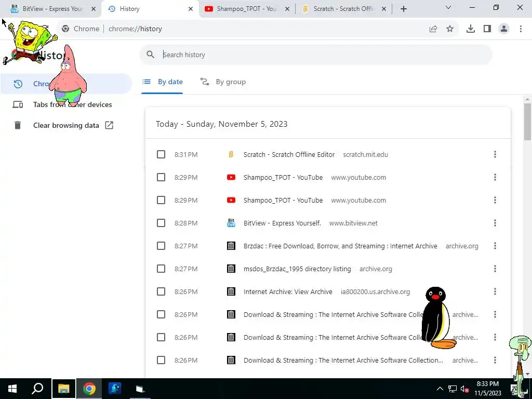Click the external link icon beside Clear browsing data

pos(109,125)
